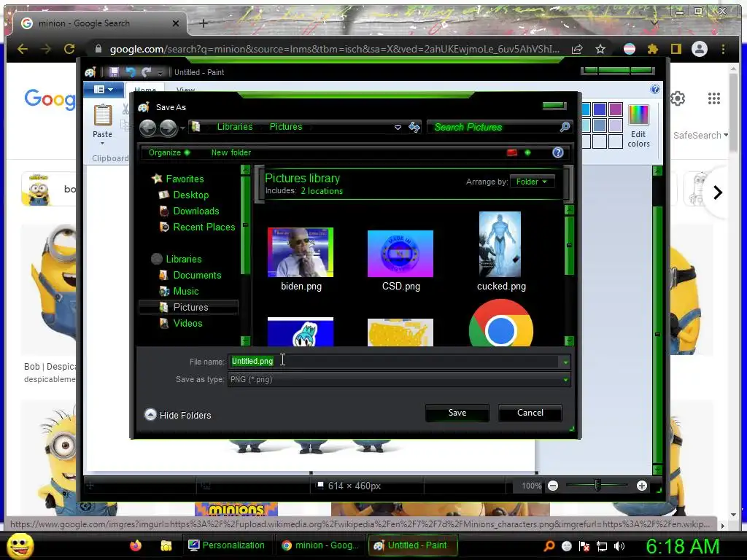Image resolution: width=747 pixels, height=560 pixels.
Task: Open a new Chrome tab
Action: pos(204,23)
